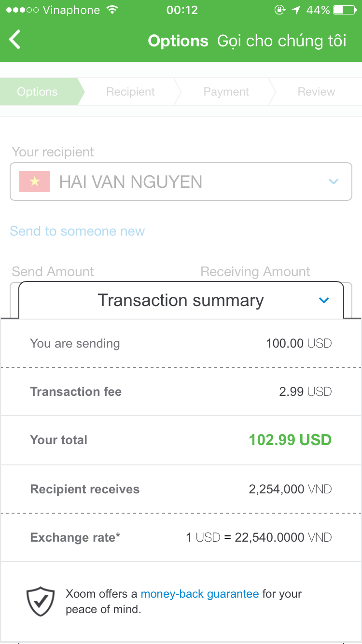This screenshot has height=644, width=362.
Task: Select the HAI VAN NGUYEN recipient box
Action: click(181, 182)
